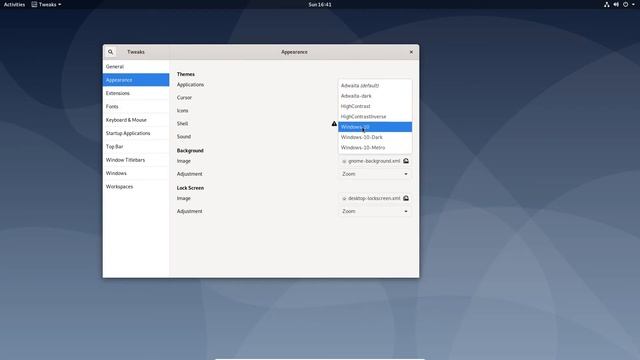The height and width of the screenshot is (360, 640).
Task: Open the Lock Screen Adjustment Zoom dropdown
Action: pos(375,211)
